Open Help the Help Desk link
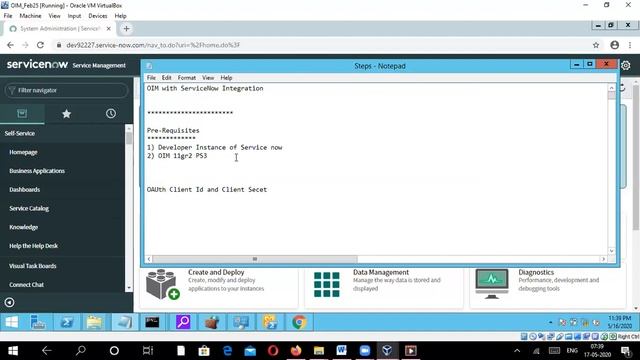This screenshot has height=360, width=640. 33,246
